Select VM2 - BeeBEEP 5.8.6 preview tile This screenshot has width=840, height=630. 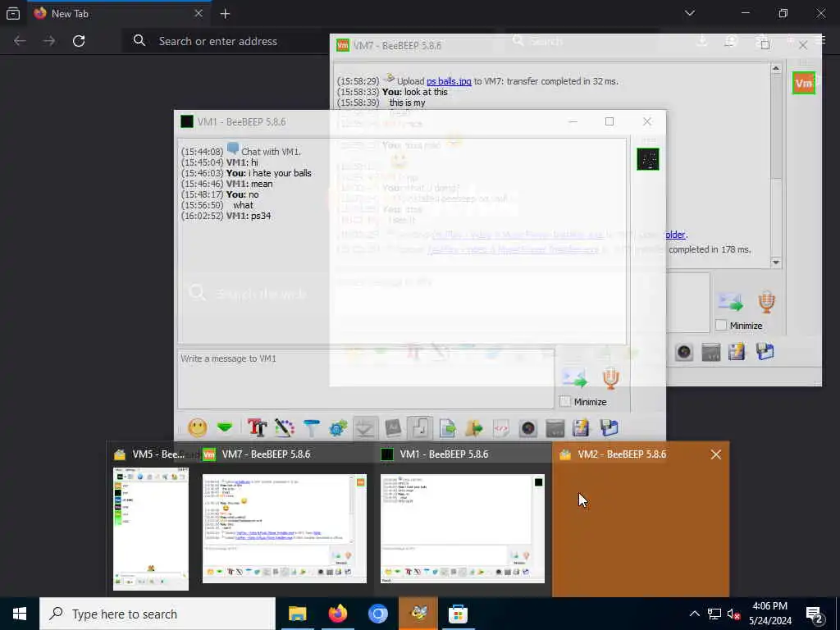click(x=641, y=518)
